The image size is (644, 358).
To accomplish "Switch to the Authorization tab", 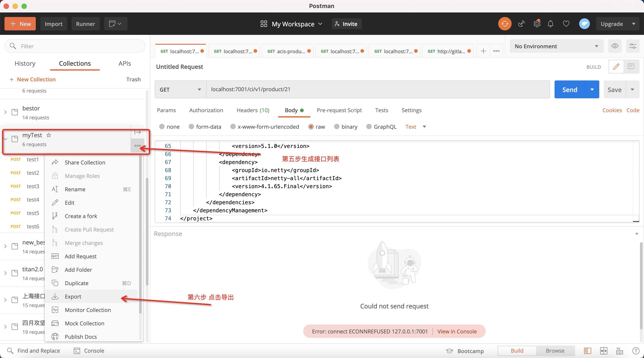I will (x=206, y=110).
